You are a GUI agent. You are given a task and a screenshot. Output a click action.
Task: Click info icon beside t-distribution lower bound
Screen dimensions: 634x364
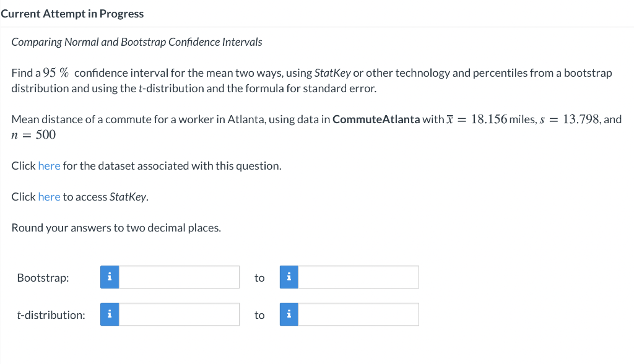(110, 314)
